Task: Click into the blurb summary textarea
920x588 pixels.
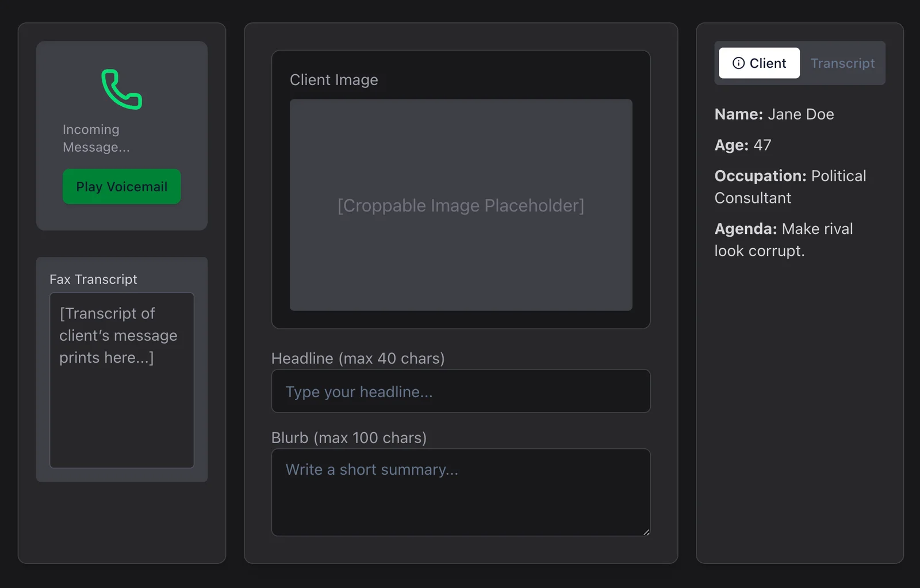Action: coord(461,493)
